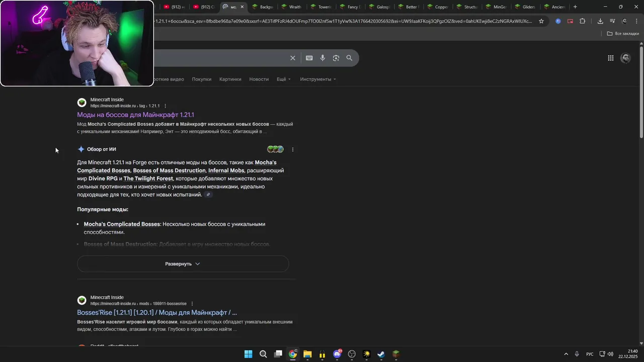The width and height of the screenshot is (644, 362).
Task: Switch to the Galosp... tab
Action: (x=379, y=7)
